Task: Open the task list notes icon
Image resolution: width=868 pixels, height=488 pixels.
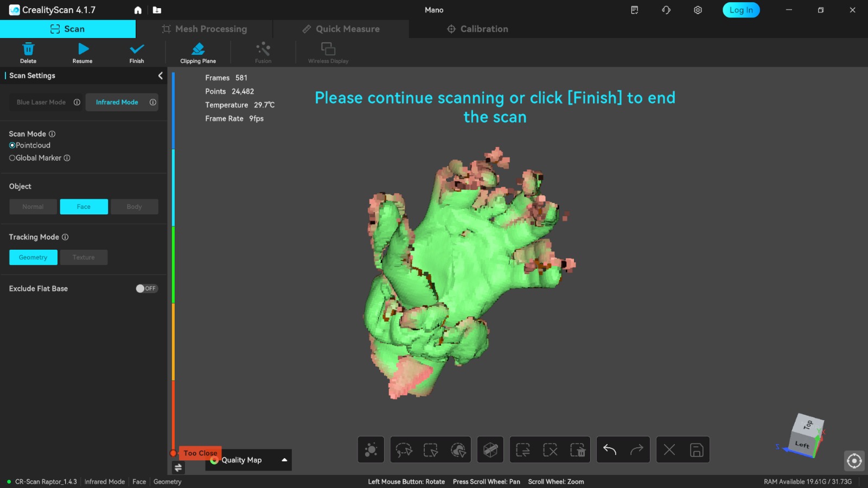Action: (634, 10)
